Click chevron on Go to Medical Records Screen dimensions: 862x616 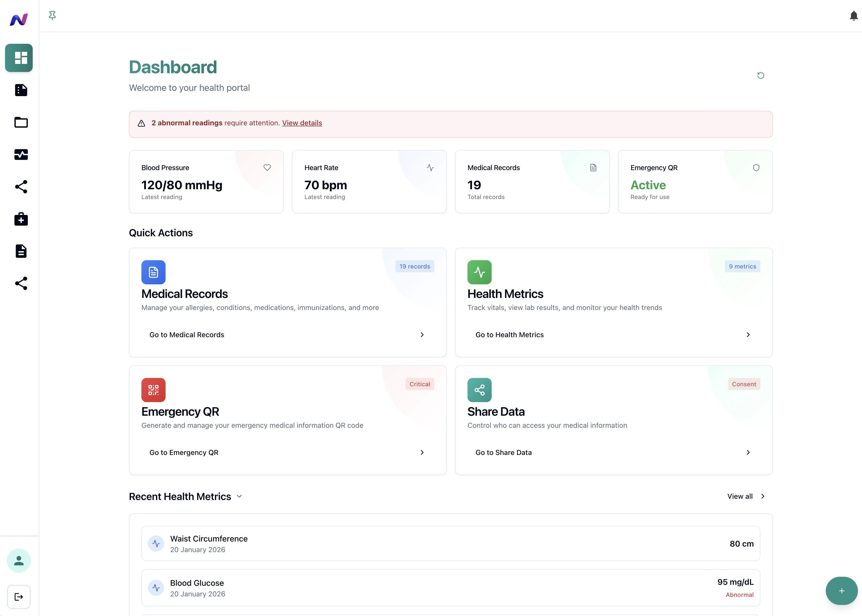point(422,335)
